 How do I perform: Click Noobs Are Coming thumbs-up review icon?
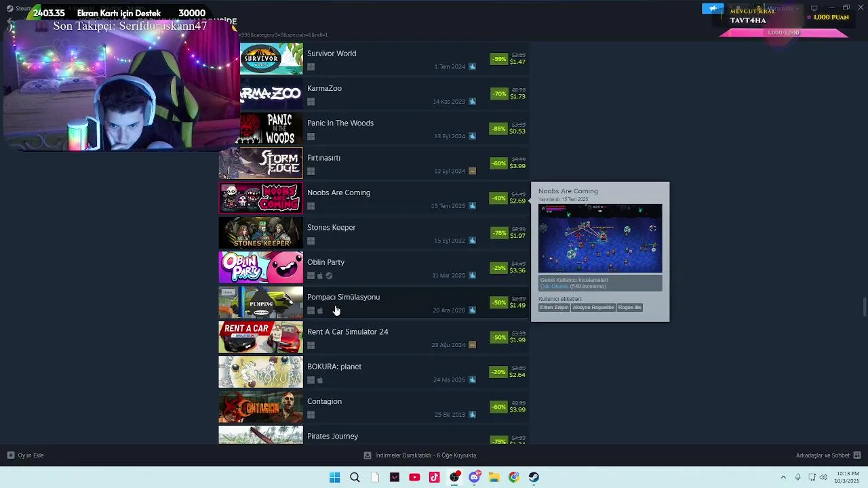point(472,206)
